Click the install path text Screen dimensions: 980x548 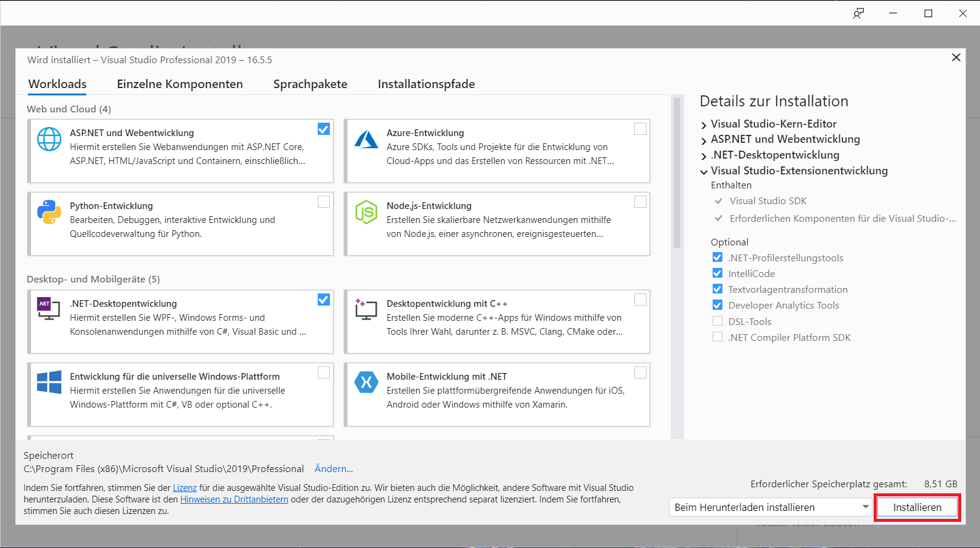[x=163, y=469]
